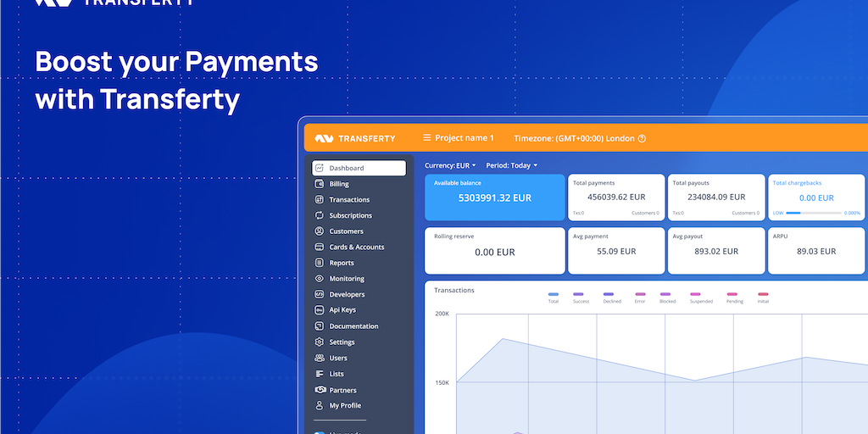The height and width of the screenshot is (434, 868).
Task: Click the Billing wallet icon
Action: pos(319,184)
